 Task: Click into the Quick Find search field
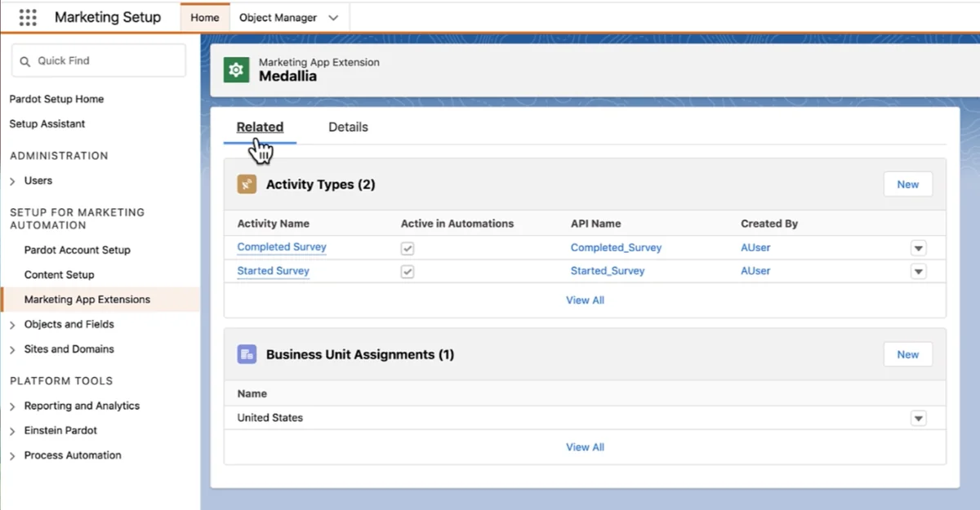99,61
